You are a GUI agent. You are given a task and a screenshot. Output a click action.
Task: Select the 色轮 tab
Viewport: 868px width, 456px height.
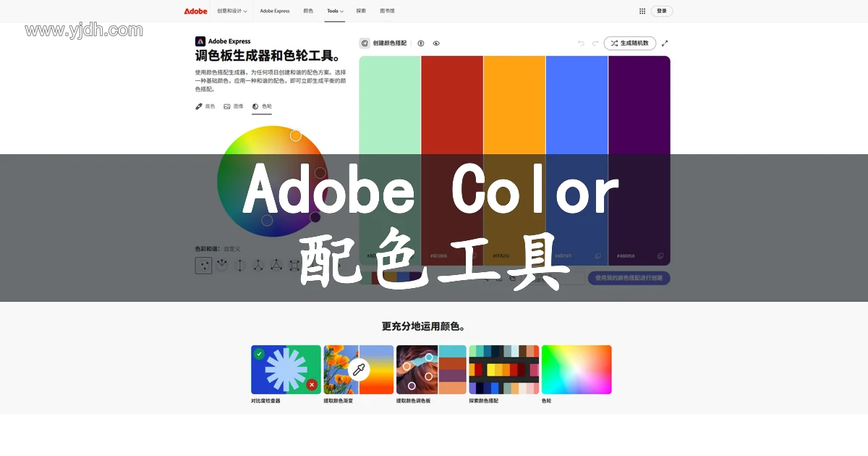coord(262,106)
